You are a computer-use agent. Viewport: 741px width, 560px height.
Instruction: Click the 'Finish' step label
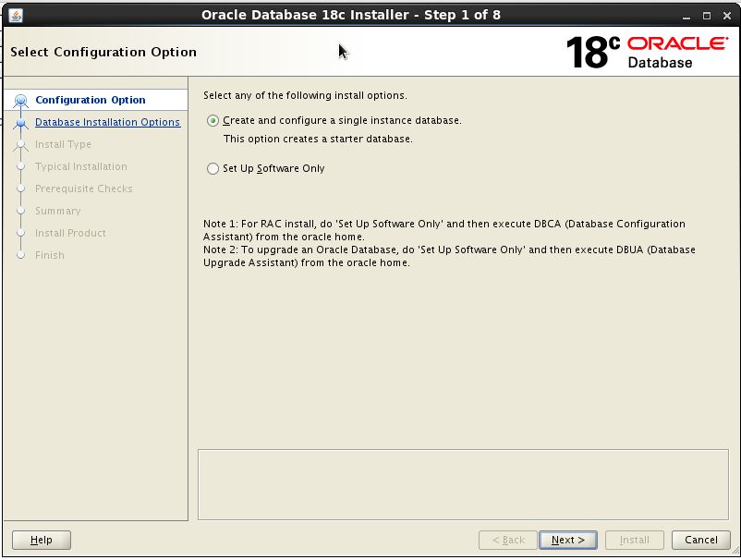point(50,256)
